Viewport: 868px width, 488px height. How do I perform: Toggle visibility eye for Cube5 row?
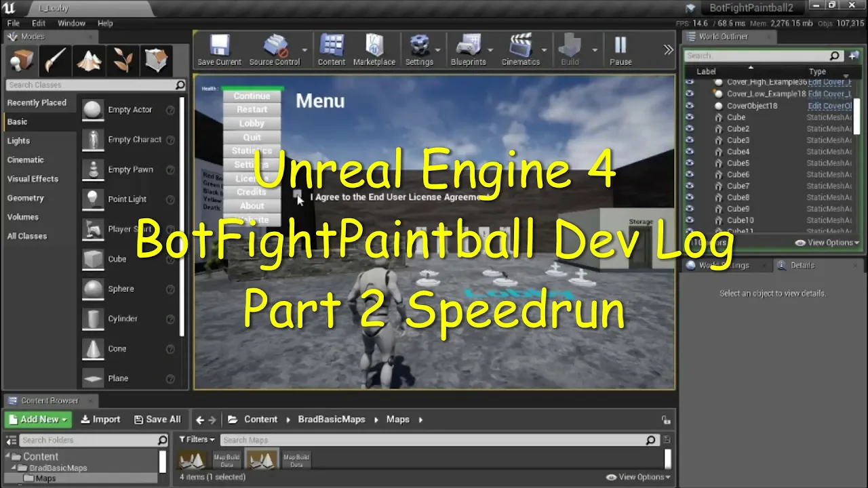pos(690,163)
